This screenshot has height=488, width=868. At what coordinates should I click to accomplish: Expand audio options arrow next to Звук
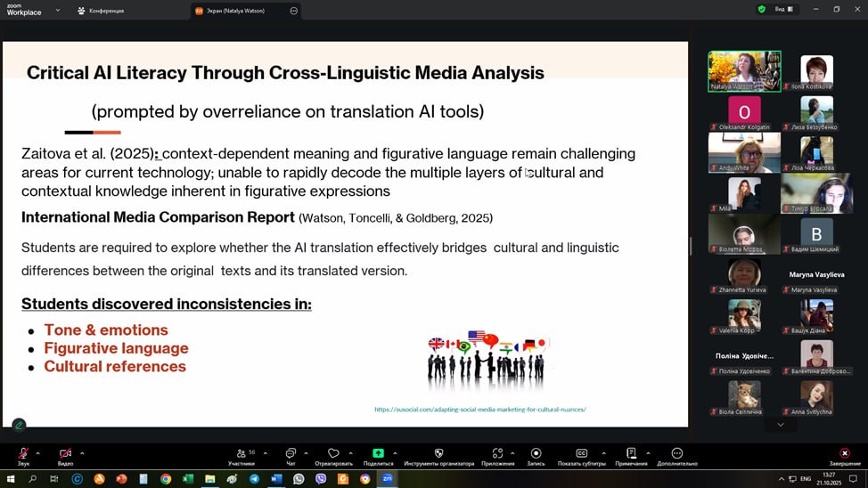click(x=37, y=453)
